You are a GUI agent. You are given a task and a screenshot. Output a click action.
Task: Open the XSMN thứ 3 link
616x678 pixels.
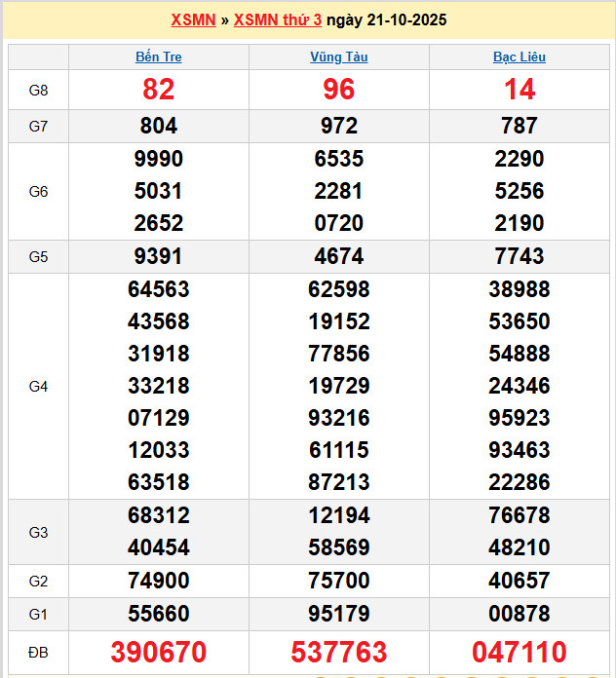pos(277,19)
